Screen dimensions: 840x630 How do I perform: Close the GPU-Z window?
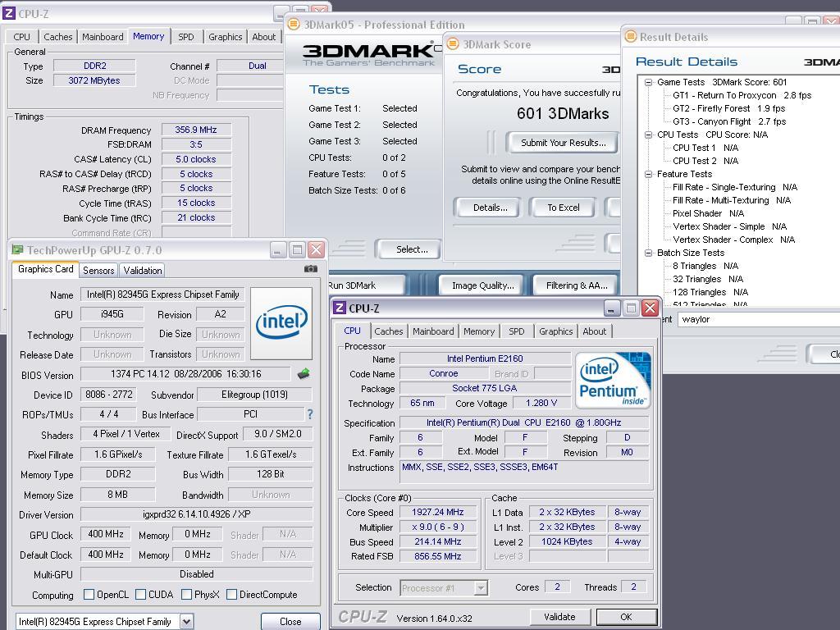[x=316, y=249]
